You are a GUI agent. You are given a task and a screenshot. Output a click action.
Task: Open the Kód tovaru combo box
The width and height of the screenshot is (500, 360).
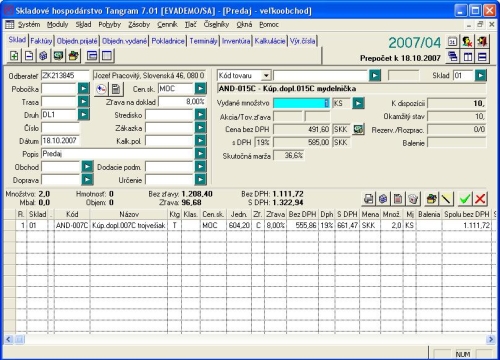(x=266, y=76)
